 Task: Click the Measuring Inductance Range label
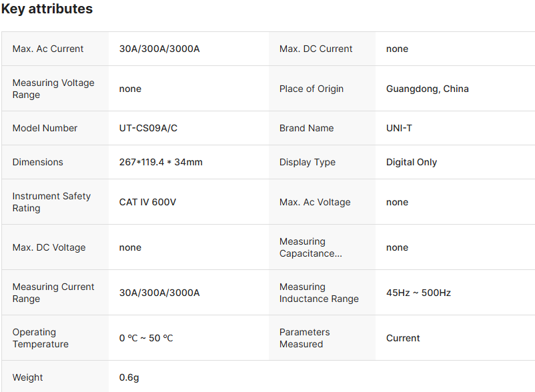point(319,293)
